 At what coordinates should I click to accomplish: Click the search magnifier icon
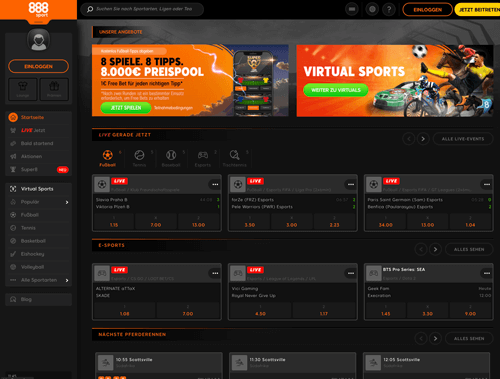coord(90,9)
